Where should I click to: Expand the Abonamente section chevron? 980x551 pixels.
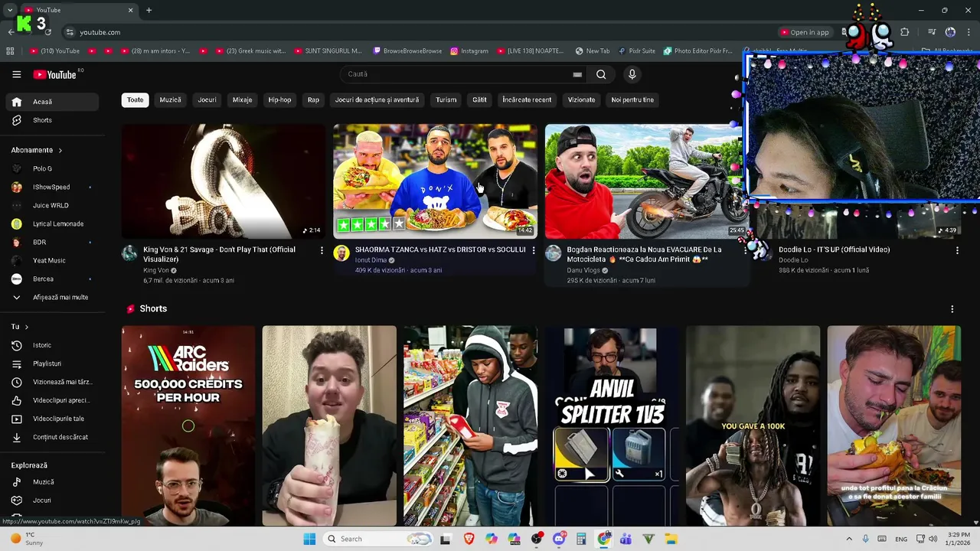click(x=60, y=150)
